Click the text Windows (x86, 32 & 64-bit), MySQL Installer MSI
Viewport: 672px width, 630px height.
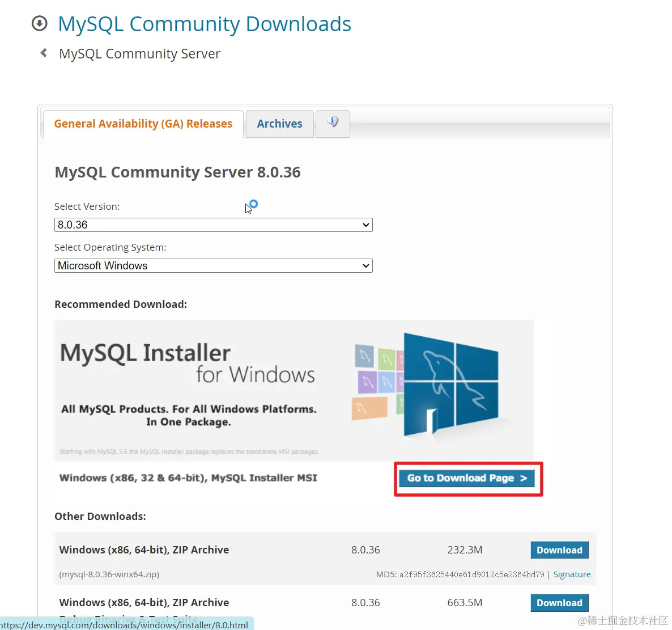tap(188, 478)
